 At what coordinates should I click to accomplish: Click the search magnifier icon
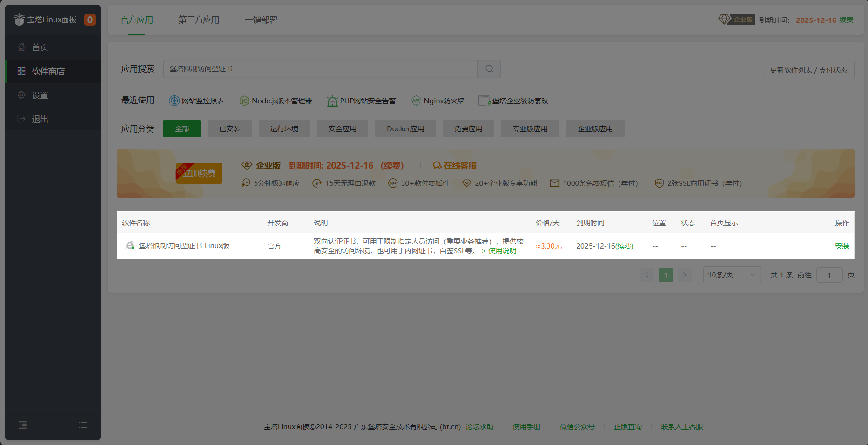pos(488,68)
